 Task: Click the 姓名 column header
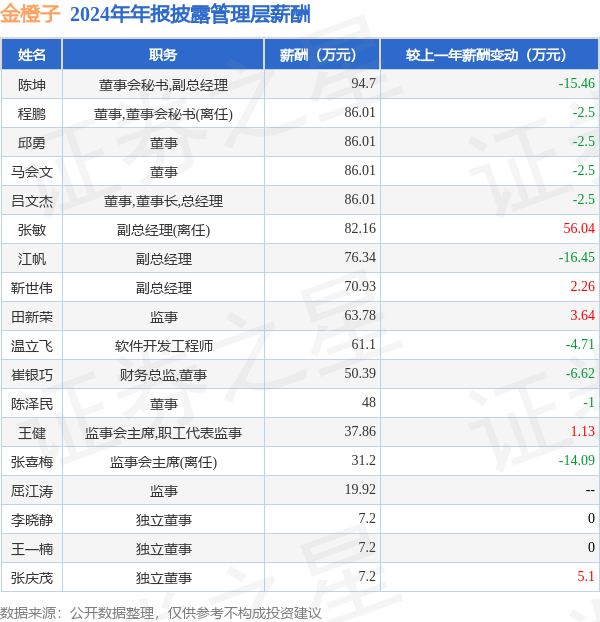point(32,55)
